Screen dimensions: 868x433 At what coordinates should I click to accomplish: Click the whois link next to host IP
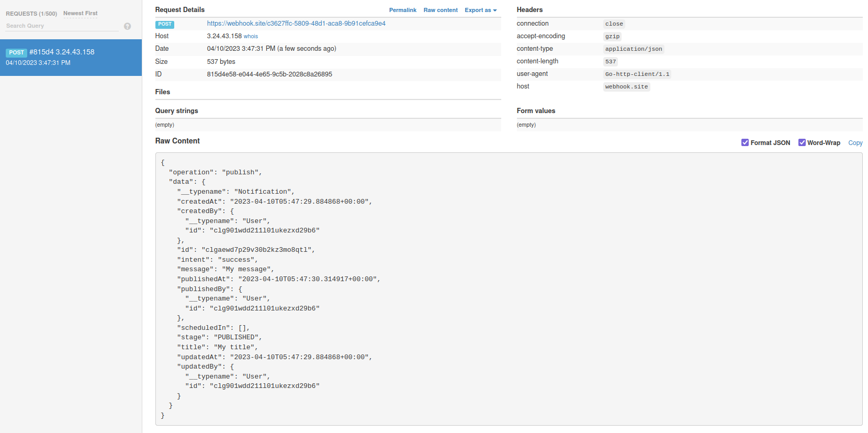point(251,37)
